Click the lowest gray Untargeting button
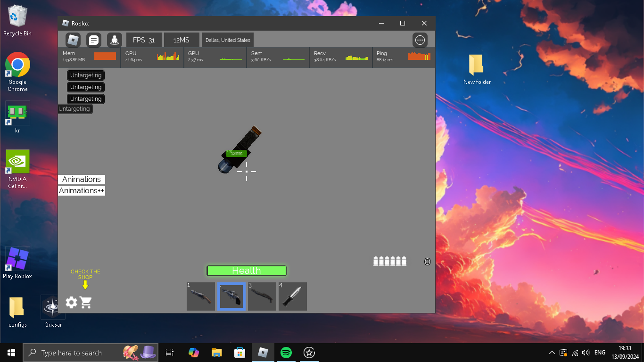The image size is (644, 362). (x=75, y=109)
